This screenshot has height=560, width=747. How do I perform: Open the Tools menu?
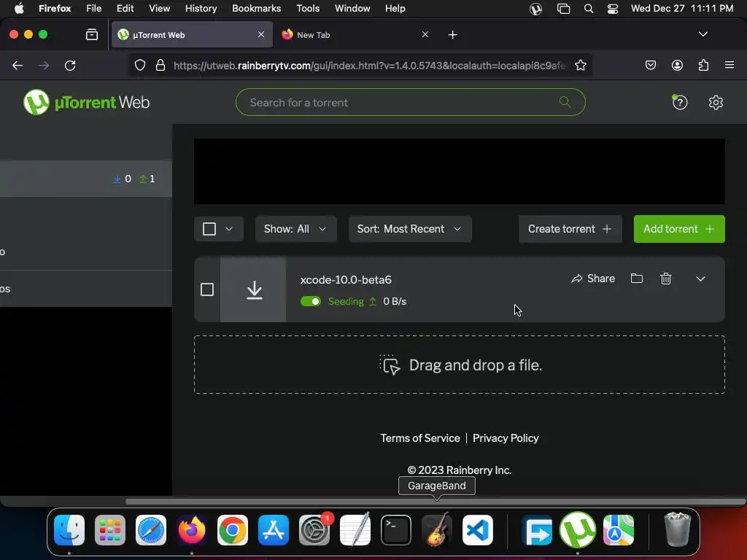[x=308, y=9]
